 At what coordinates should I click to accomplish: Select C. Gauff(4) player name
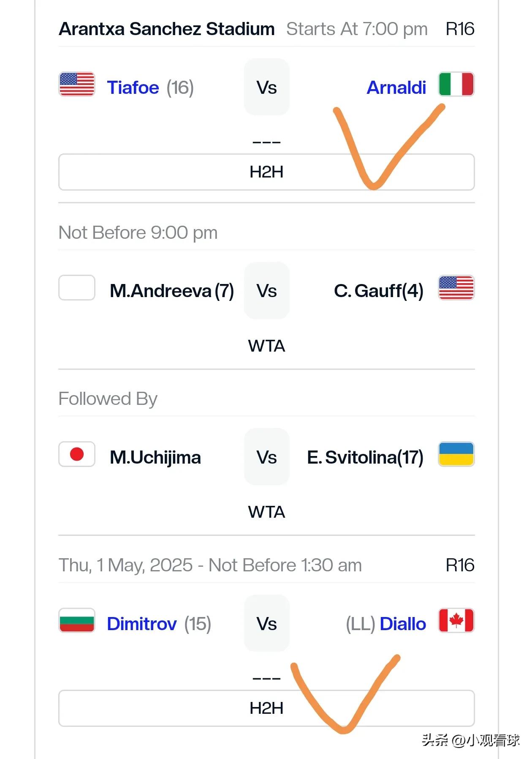coord(379,291)
